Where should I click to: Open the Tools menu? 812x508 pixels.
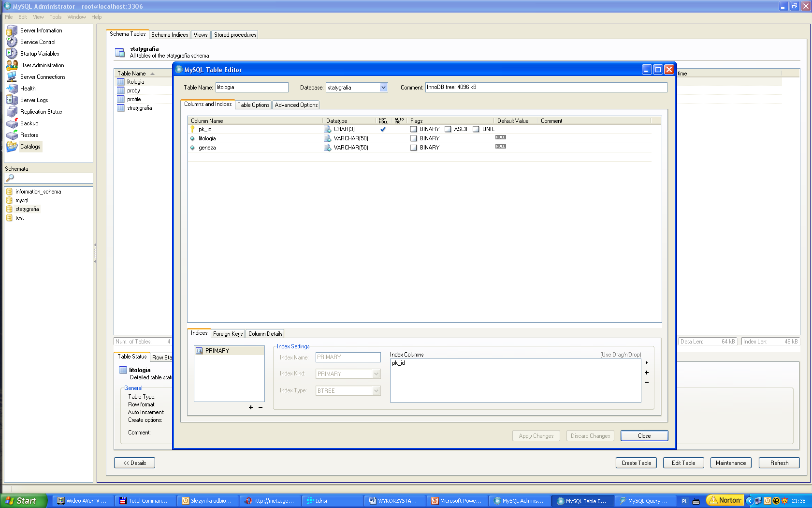pyautogui.click(x=55, y=17)
